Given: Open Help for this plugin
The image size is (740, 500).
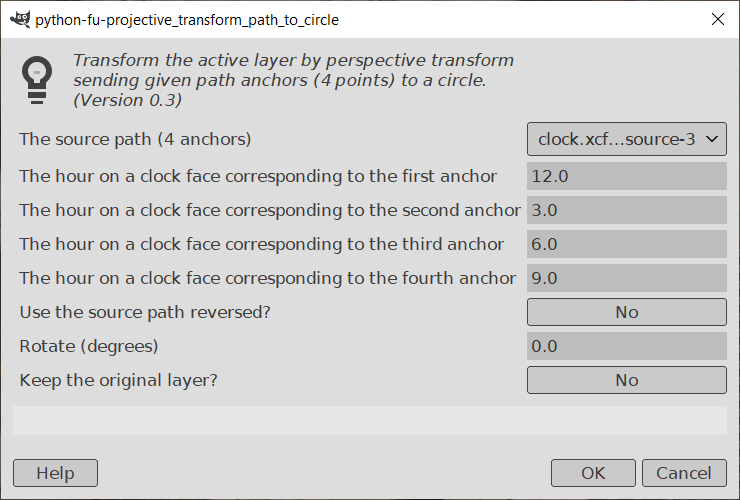Looking at the screenshot, I should point(55,473).
